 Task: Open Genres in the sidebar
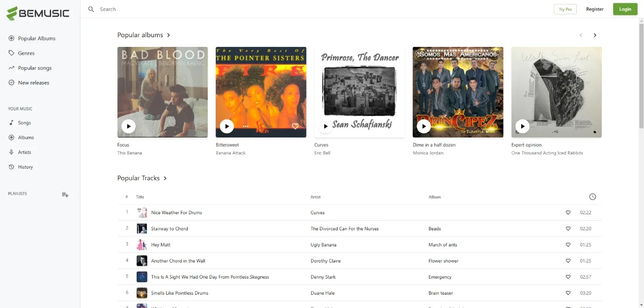26,53
